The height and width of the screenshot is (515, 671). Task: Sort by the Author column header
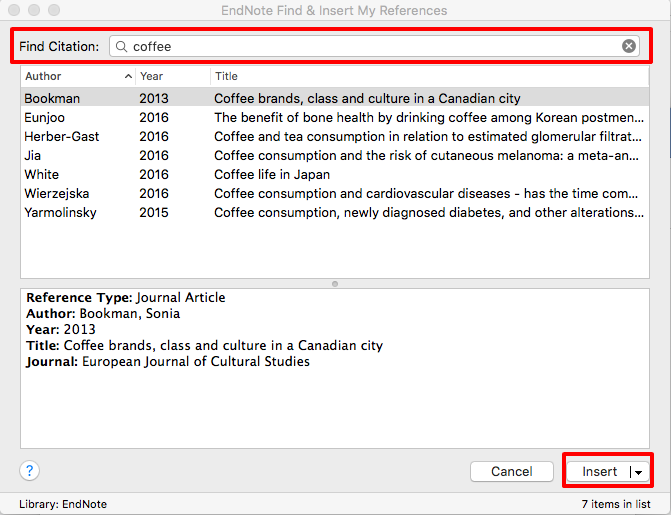pos(78,76)
